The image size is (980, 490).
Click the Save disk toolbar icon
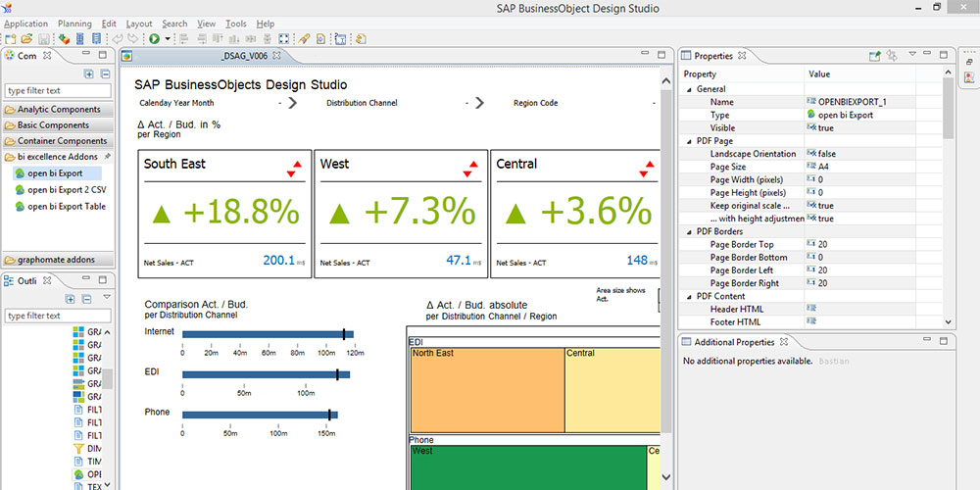[44, 39]
